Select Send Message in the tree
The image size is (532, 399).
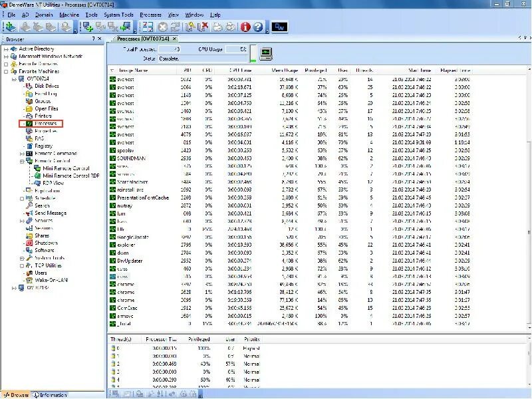coord(51,213)
